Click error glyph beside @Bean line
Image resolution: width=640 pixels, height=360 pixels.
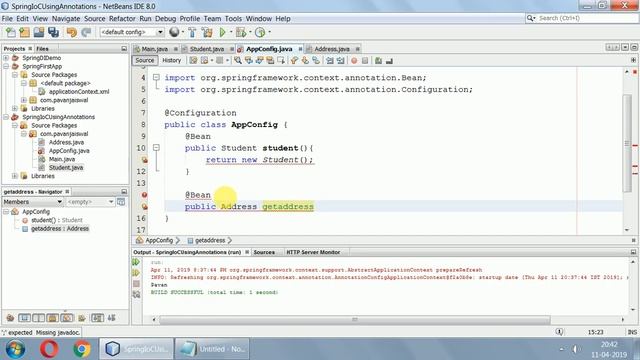(144, 195)
